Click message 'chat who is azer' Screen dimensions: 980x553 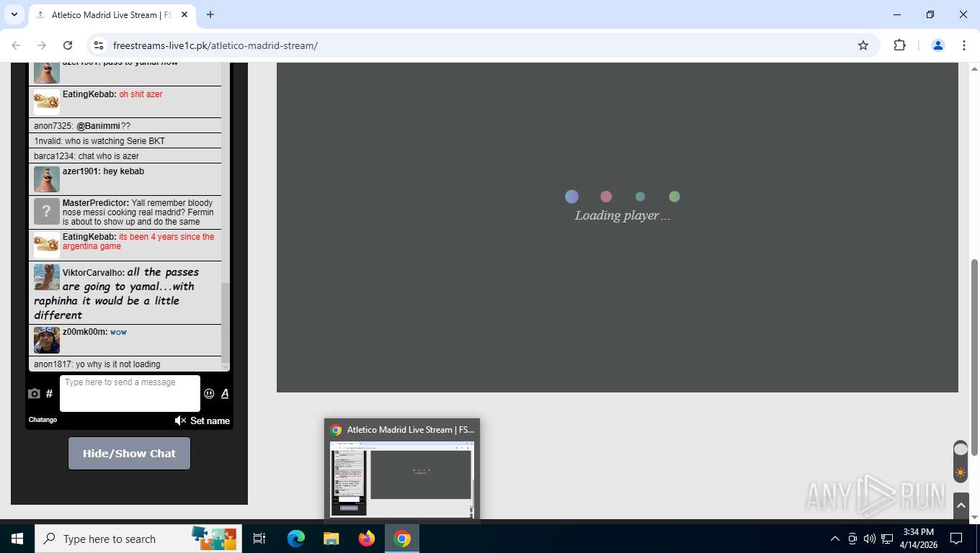point(108,156)
